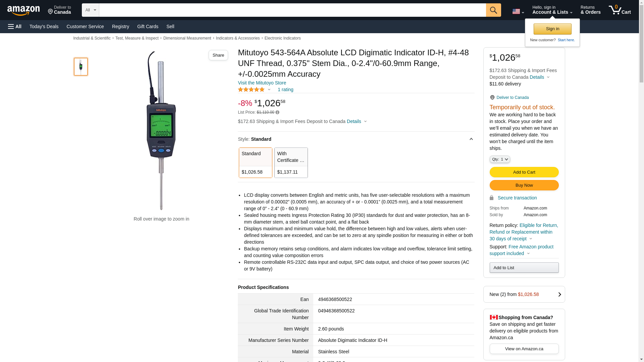Select the With Certificate style option
The width and height of the screenshot is (644, 362).
291,163
